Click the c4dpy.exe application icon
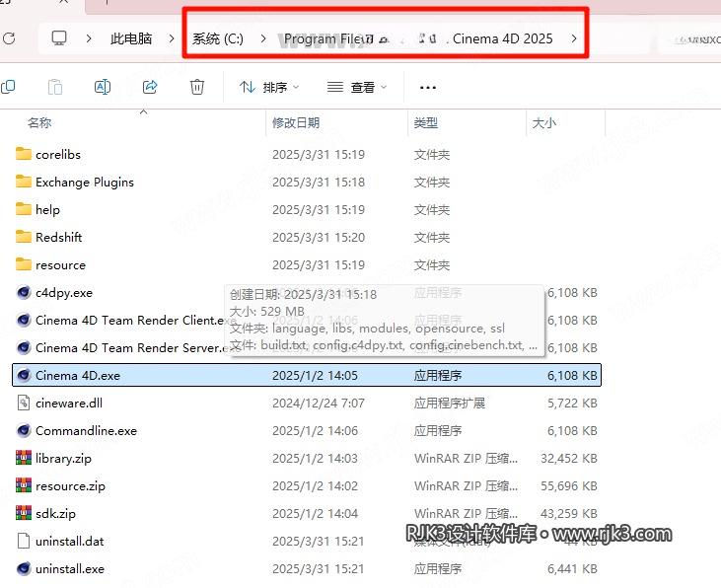The image size is (721, 588). [24, 292]
